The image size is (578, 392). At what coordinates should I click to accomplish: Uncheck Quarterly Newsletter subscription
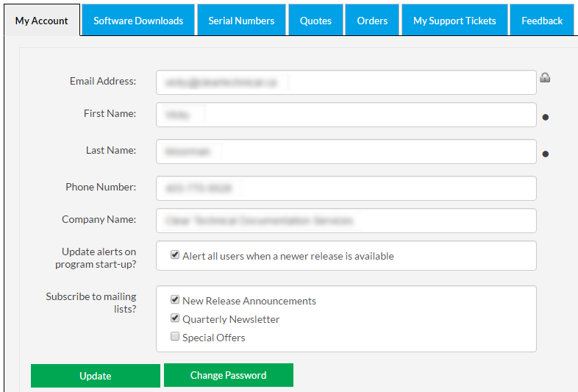pos(175,318)
